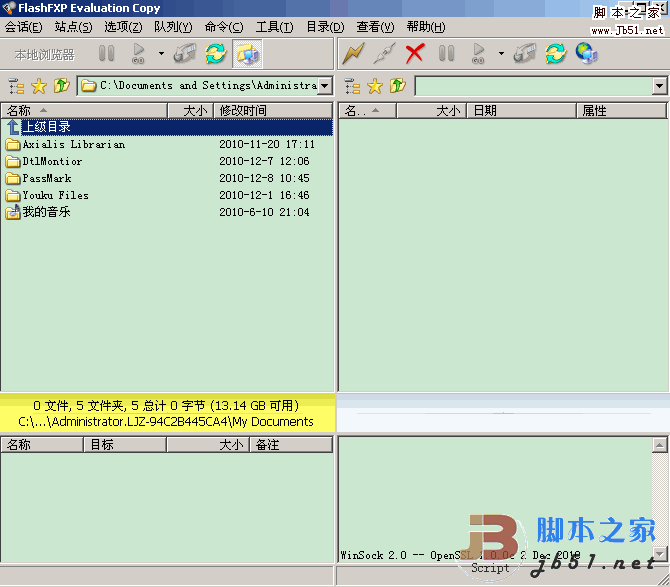Viewport: 670px width, 587px height.
Task: Click the local path C:\Documents and Settings field
Action: [x=199, y=86]
